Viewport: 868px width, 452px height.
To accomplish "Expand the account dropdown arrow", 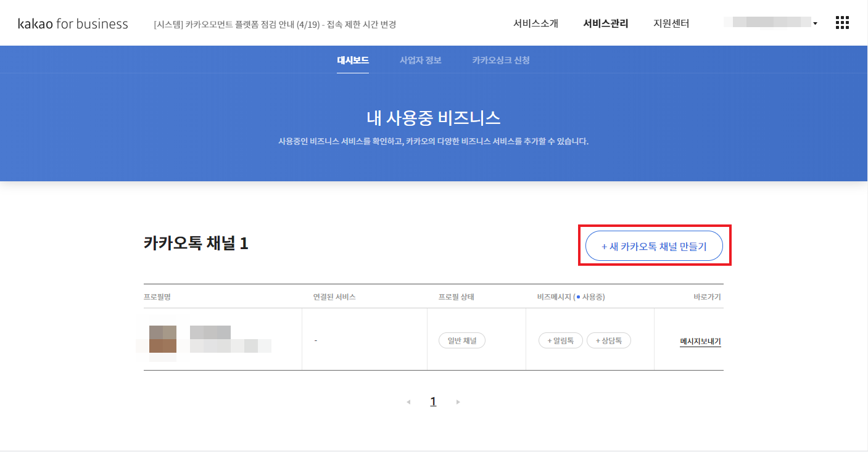I will coord(815,23).
